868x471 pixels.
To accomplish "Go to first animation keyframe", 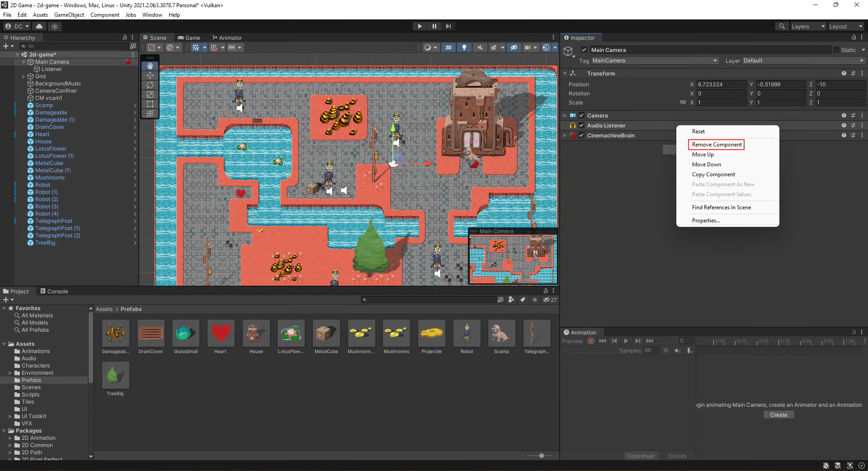I will point(602,341).
